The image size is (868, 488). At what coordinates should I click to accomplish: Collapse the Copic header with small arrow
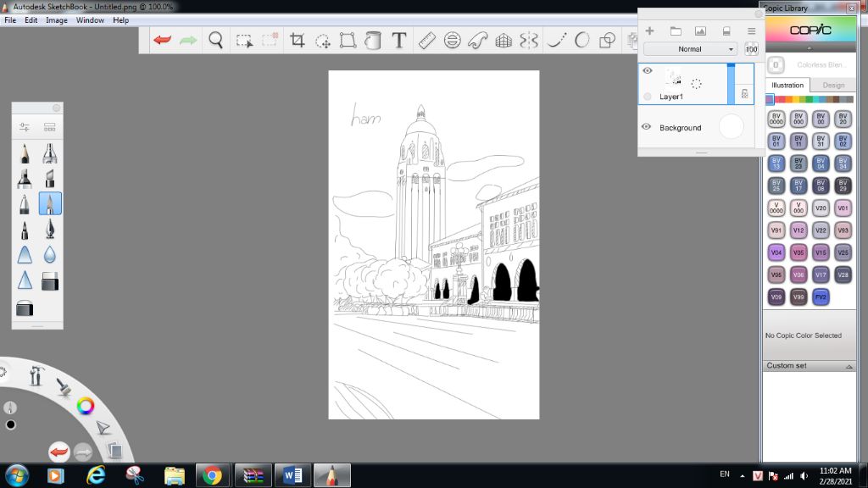810,48
